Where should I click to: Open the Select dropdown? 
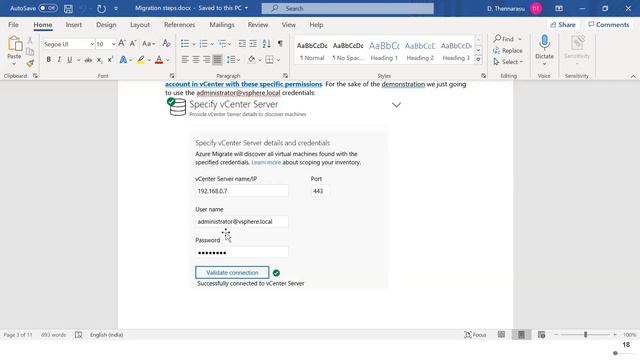coord(508,62)
